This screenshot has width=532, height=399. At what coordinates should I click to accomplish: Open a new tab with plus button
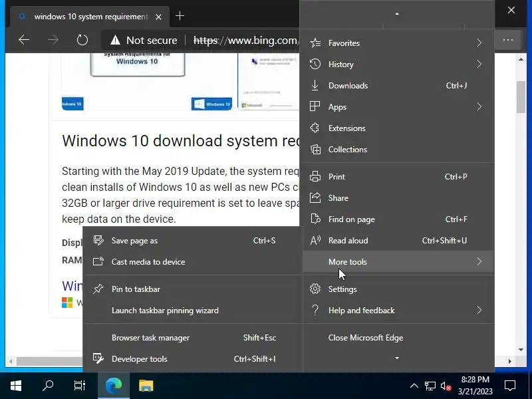pyautogui.click(x=180, y=16)
